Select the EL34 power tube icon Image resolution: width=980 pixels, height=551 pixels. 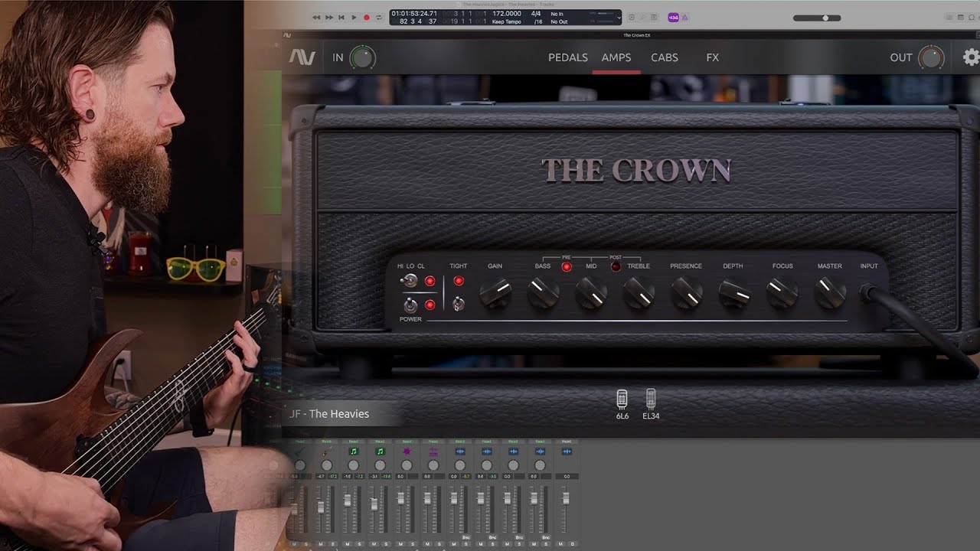(651, 399)
